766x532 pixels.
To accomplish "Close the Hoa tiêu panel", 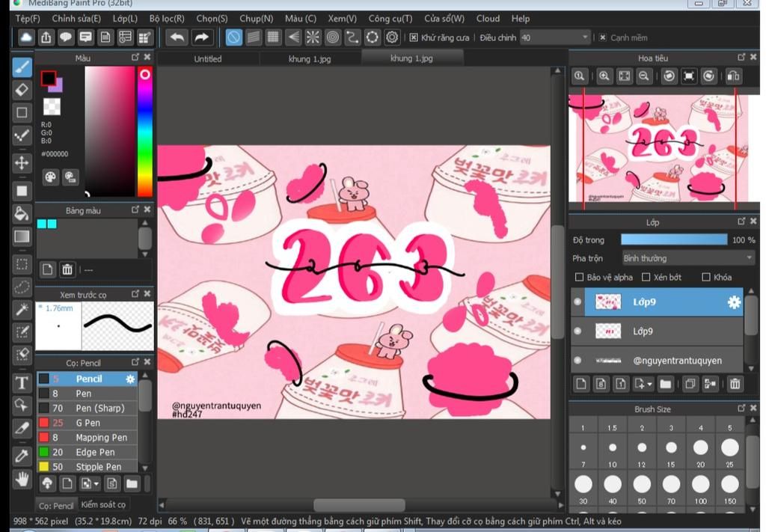I will click(x=753, y=57).
